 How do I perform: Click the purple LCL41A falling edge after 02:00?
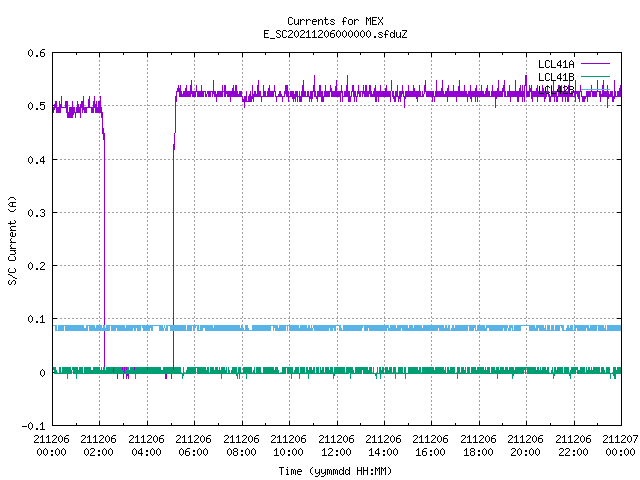[x=104, y=245]
